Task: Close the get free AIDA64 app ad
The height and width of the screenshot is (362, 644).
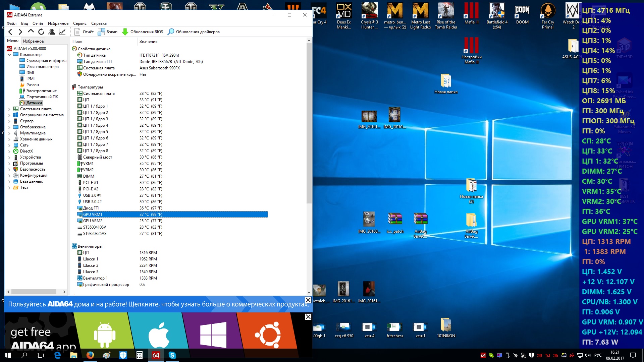Action: coord(308,317)
